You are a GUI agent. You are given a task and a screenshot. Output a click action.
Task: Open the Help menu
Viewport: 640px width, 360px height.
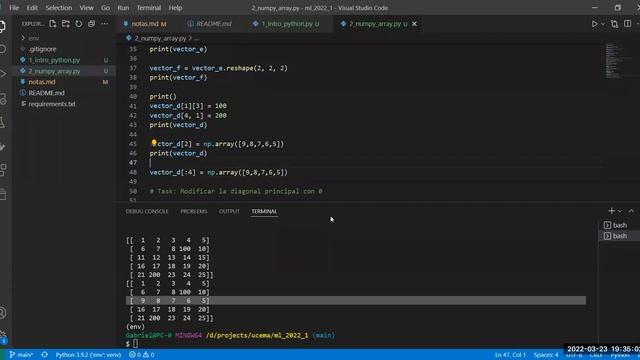pyautogui.click(x=175, y=8)
